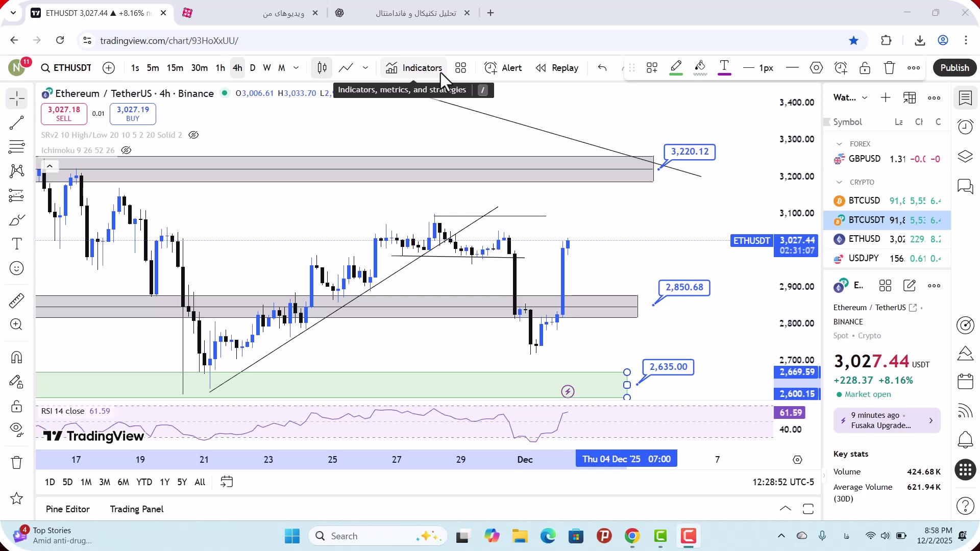Change the drawing background fill color
The image size is (980, 551).
point(700,68)
